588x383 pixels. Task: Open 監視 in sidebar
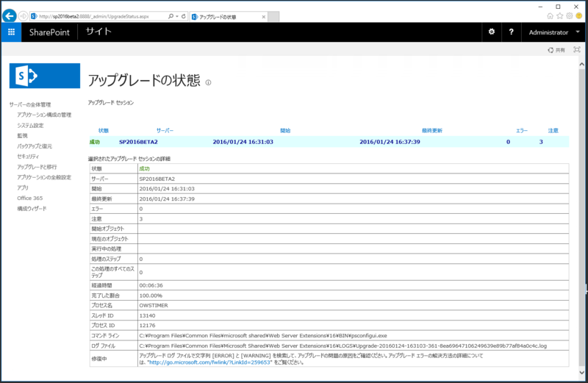click(22, 136)
